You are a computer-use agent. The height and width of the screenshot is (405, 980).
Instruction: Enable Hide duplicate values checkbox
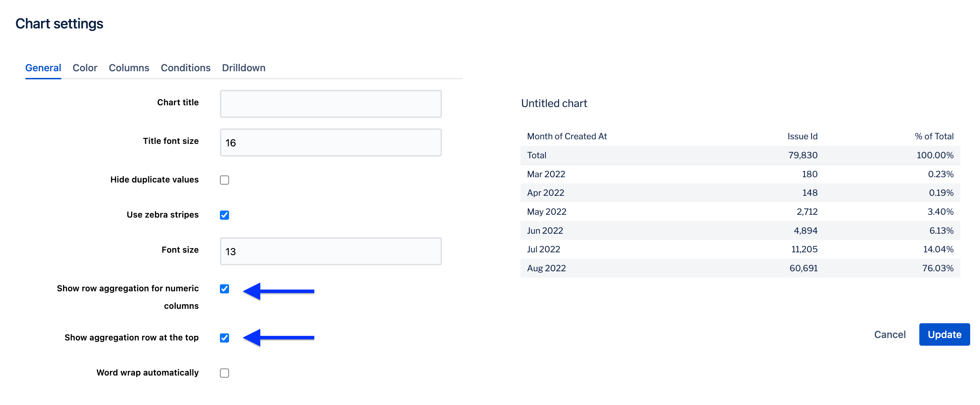pyautogui.click(x=224, y=180)
